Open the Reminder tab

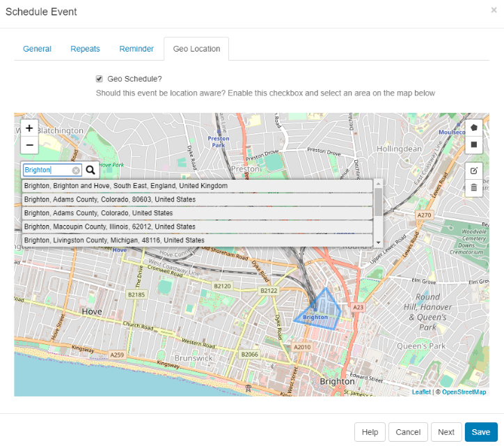pyautogui.click(x=136, y=49)
